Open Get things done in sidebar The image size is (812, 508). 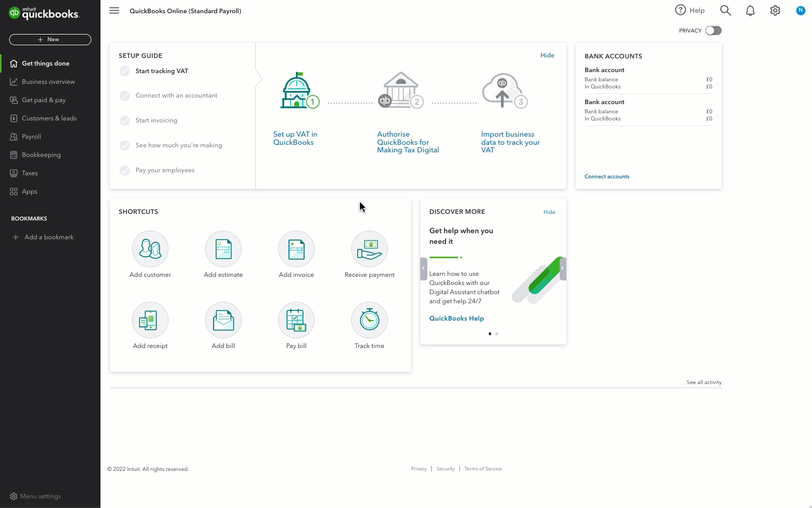click(x=50, y=63)
